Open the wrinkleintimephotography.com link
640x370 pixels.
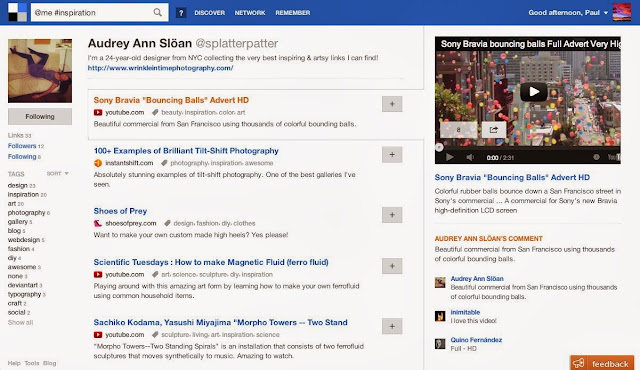pos(160,68)
